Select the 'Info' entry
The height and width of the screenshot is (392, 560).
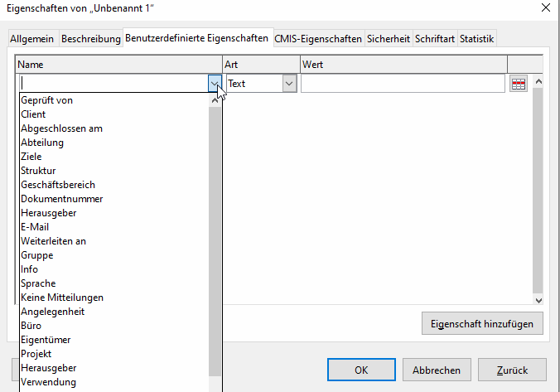click(x=114, y=269)
